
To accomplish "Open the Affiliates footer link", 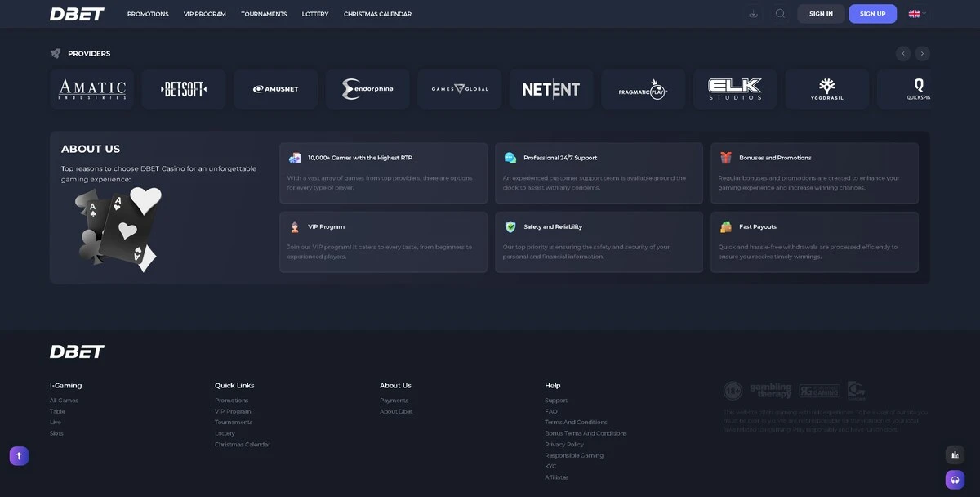I will pos(556,477).
